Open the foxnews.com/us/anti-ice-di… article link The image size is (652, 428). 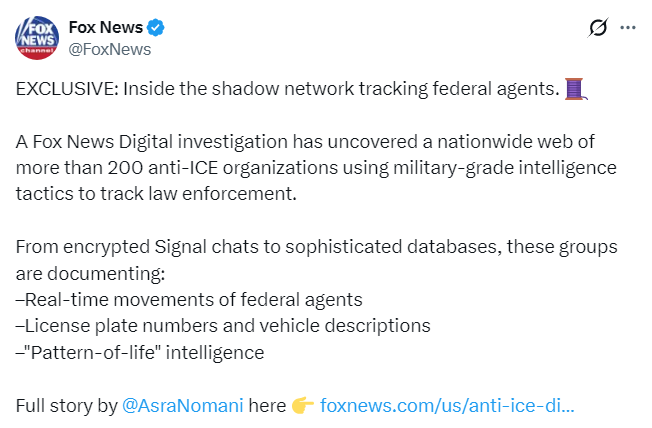tap(447, 406)
